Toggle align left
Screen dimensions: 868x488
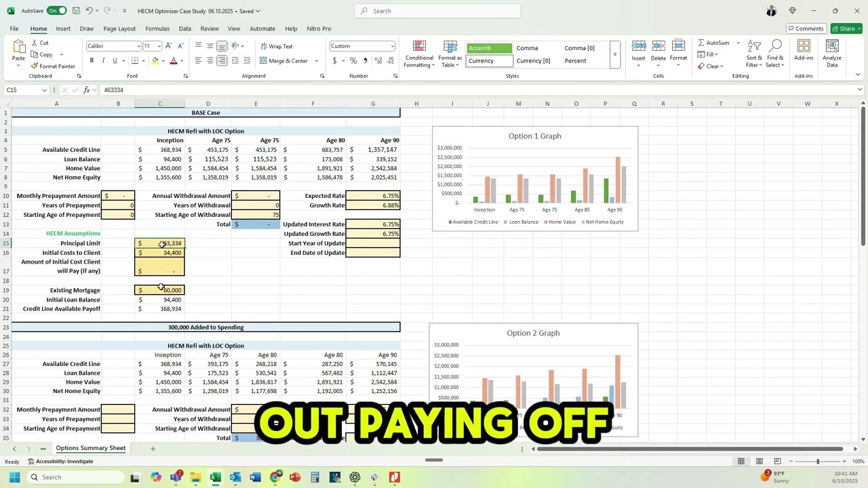tap(198, 60)
